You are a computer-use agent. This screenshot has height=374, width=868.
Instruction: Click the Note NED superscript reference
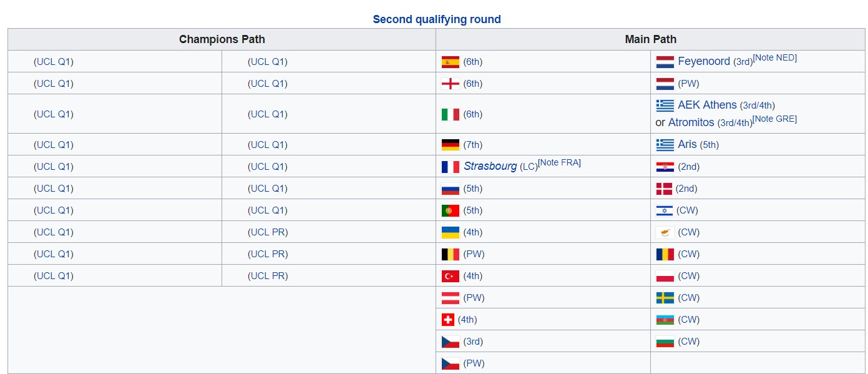(x=774, y=57)
